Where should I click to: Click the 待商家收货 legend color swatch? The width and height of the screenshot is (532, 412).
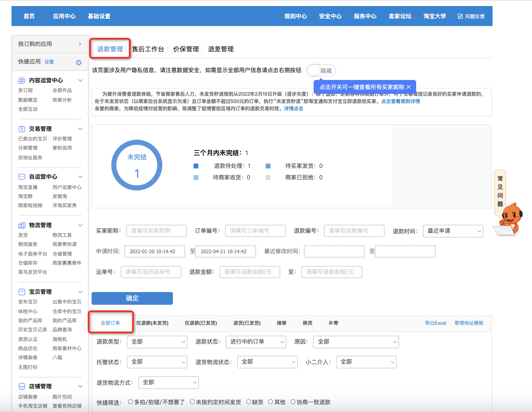point(196,178)
